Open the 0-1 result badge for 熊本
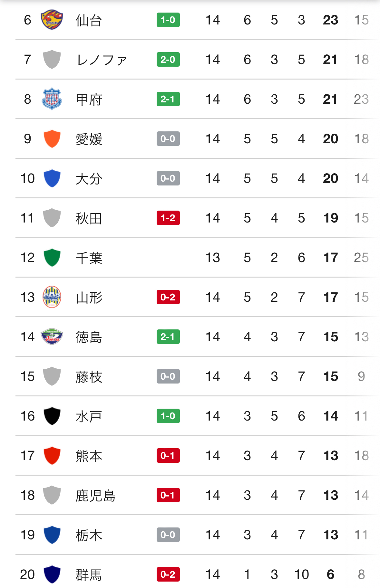380x588 pixels. click(x=168, y=456)
